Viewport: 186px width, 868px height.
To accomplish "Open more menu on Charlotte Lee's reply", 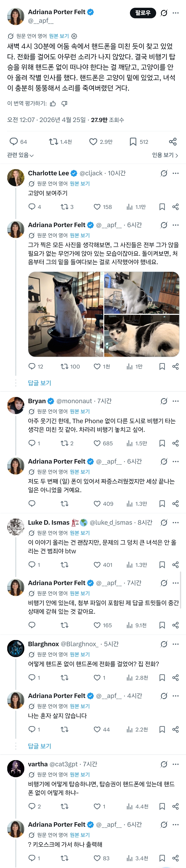I will (175, 173).
